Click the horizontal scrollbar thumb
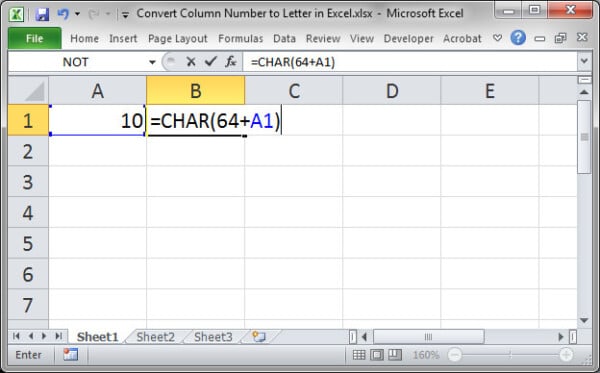 pyautogui.click(x=429, y=337)
